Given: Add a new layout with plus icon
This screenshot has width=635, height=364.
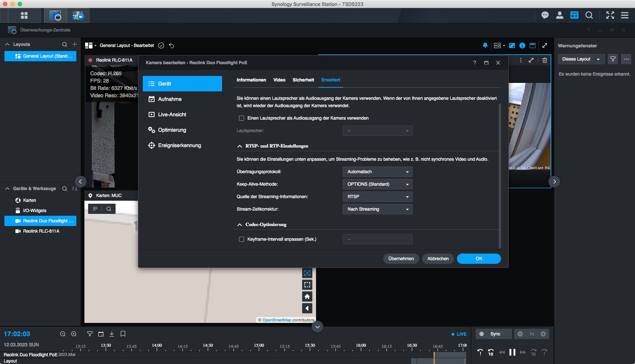Looking at the screenshot, I should click(x=75, y=44).
